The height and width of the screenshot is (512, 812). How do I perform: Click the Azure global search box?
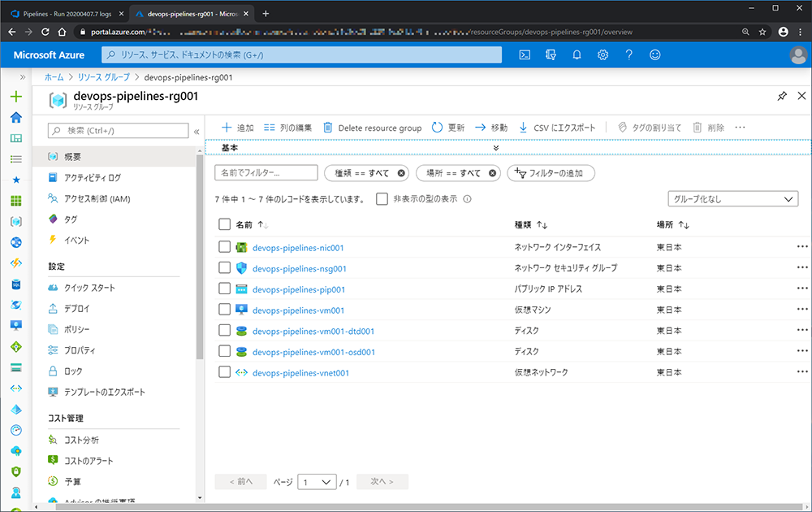[x=301, y=55]
